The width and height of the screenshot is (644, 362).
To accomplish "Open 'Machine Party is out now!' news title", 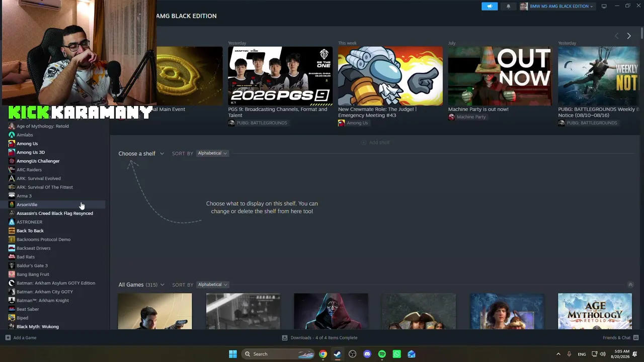I will point(478,109).
